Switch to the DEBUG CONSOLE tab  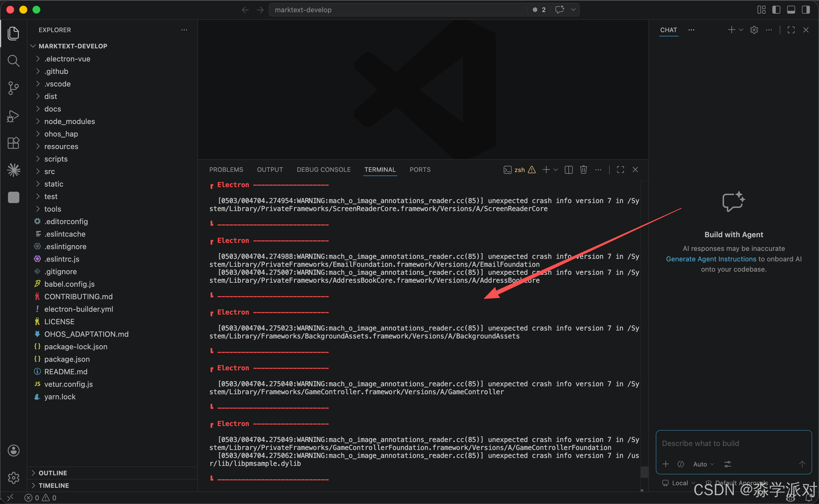click(x=324, y=170)
